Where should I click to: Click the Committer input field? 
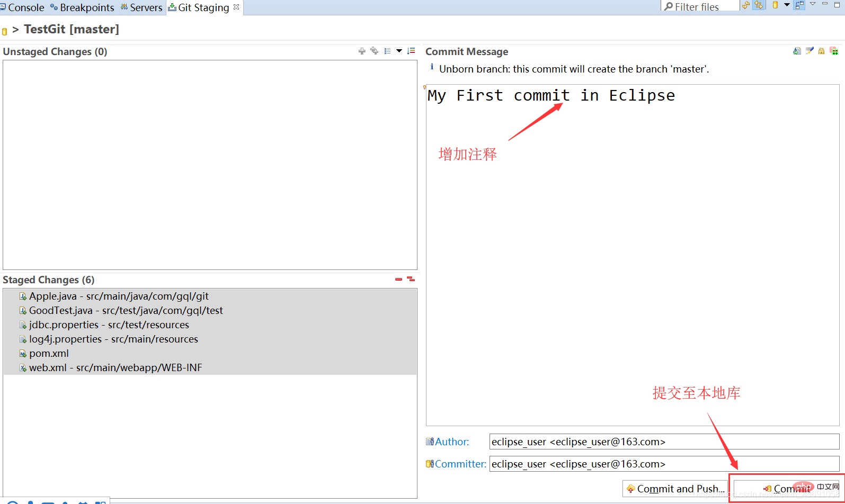click(x=664, y=464)
